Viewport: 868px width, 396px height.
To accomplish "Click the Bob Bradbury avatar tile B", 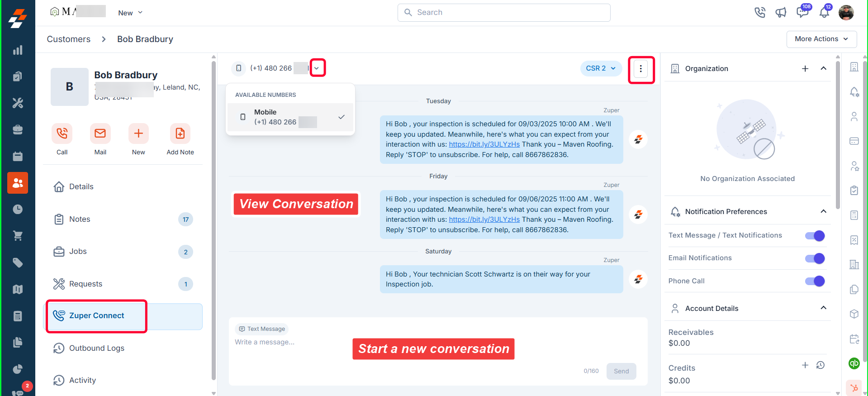I will point(70,87).
